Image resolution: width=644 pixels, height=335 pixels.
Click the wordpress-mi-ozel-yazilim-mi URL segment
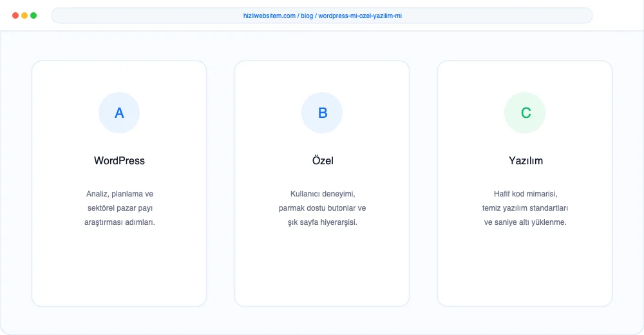(x=360, y=15)
